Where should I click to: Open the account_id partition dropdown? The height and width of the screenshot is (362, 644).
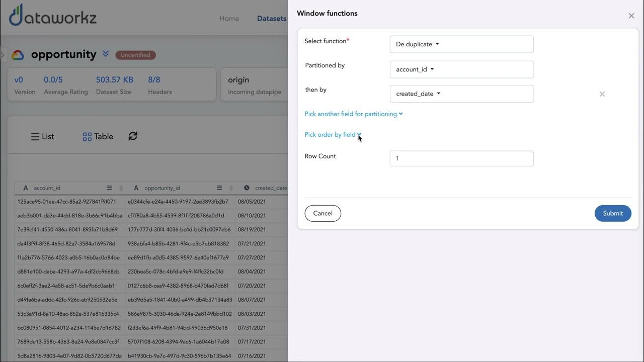click(x=461, y=69)
